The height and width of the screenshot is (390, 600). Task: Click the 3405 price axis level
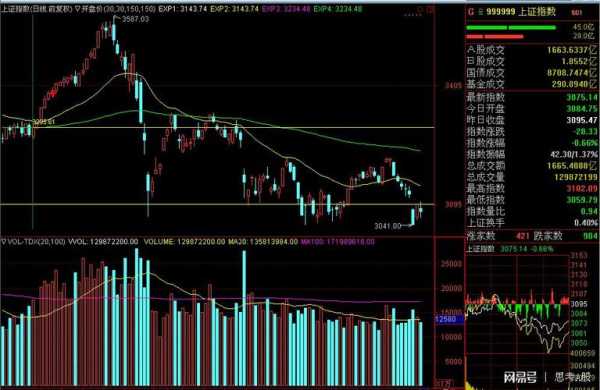click(453, 85)
